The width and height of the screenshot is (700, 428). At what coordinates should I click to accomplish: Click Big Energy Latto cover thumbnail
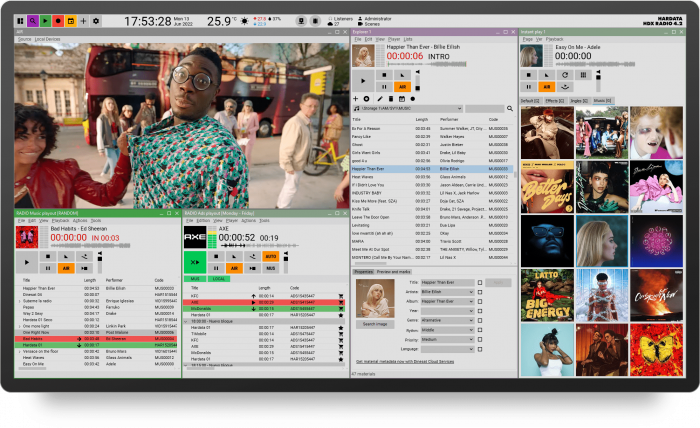[x=547, y=295]
